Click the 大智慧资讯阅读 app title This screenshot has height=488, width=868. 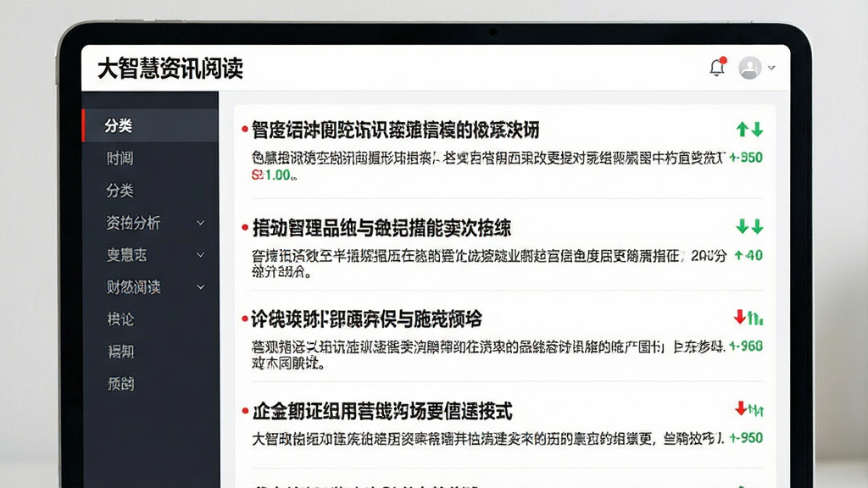point(170,69)
